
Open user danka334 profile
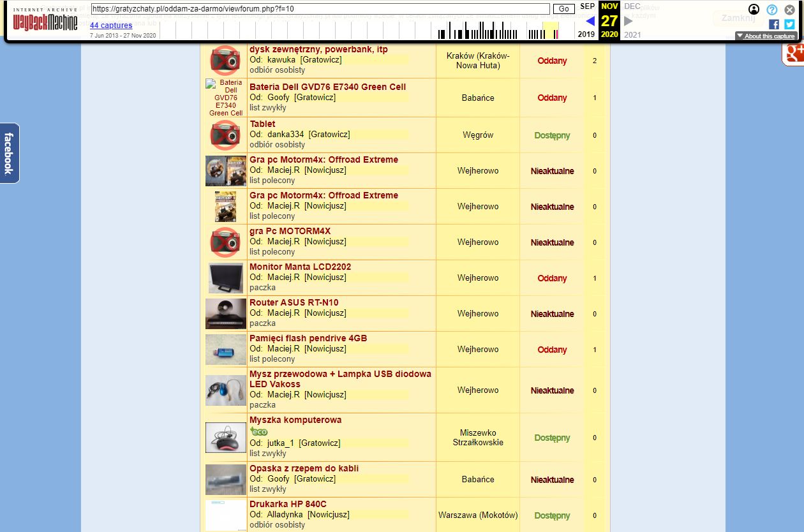(286, 134)
